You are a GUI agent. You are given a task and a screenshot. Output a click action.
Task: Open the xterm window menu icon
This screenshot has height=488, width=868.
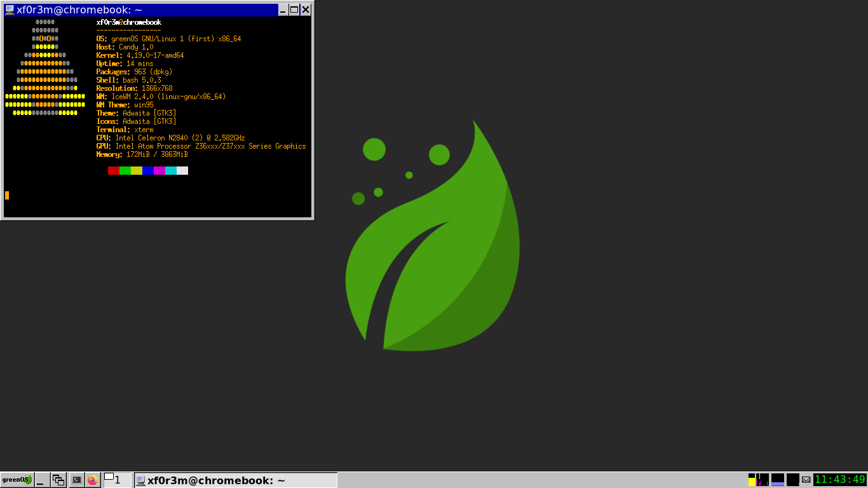click(x=10, y=10)
